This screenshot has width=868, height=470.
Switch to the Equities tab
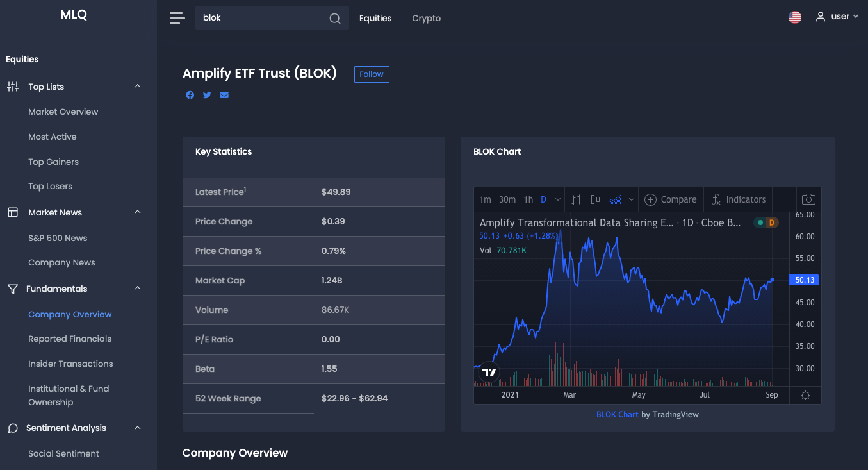(x=375, y=18)
